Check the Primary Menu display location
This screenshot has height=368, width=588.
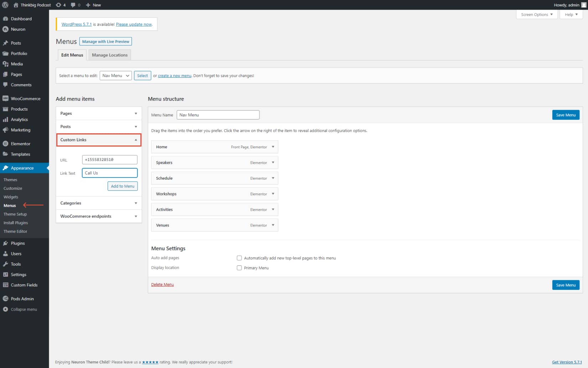pyautogui.click(x=239, y=268)
